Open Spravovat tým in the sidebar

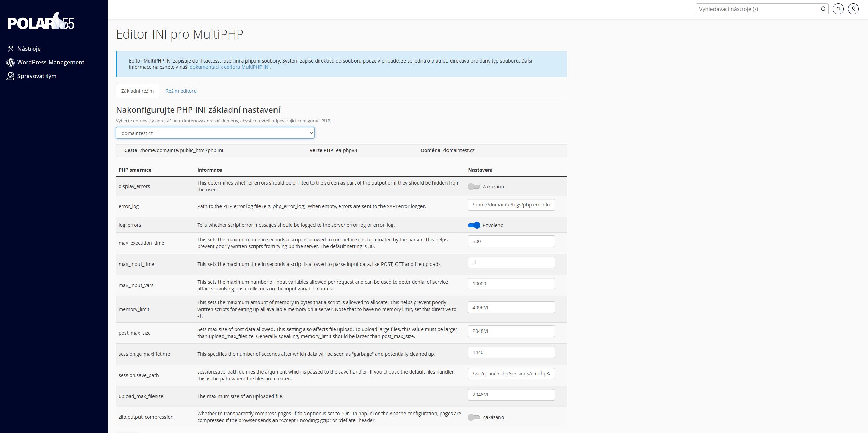pos(37,76)
